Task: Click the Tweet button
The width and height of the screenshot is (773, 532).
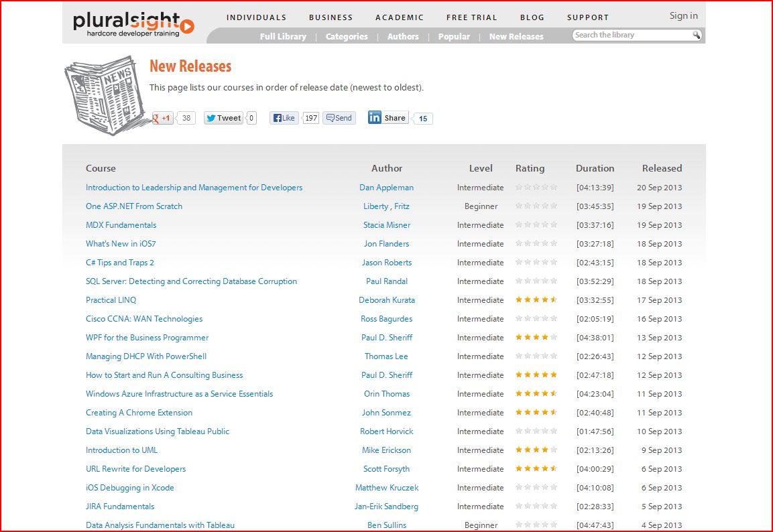Action: 224,118
